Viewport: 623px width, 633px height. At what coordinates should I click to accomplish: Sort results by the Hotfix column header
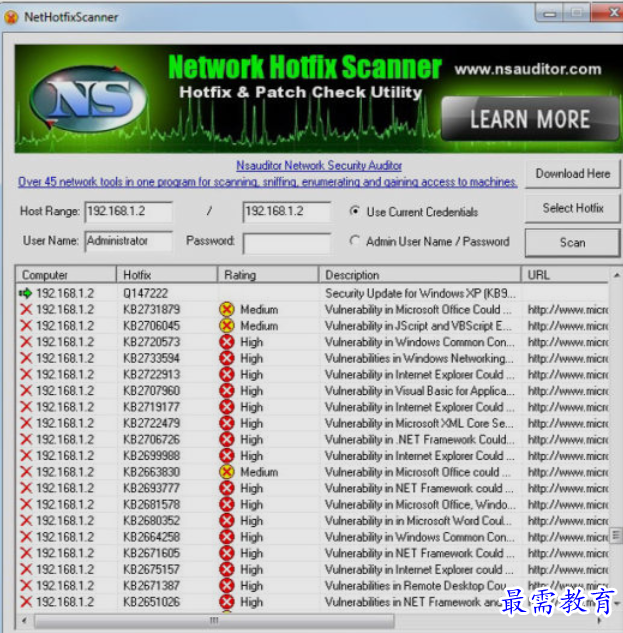(x=167, y=275)
